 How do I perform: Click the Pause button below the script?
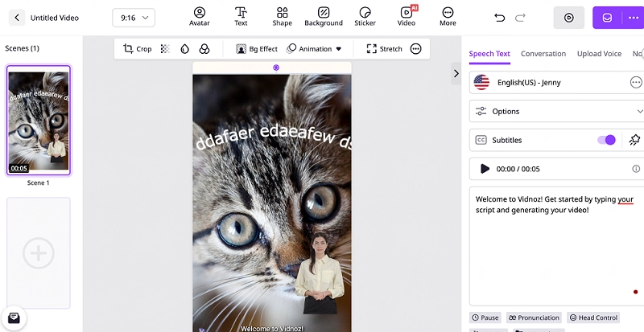point(485,318)
